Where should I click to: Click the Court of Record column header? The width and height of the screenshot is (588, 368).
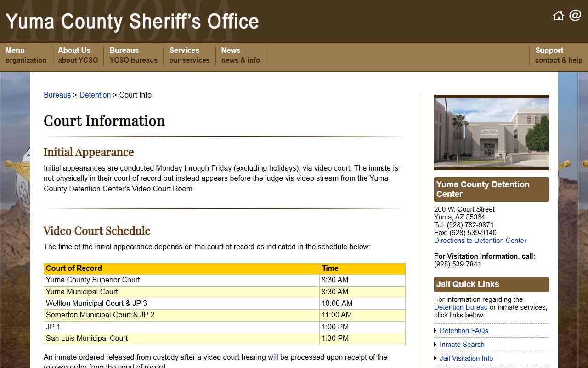point(181,269)
